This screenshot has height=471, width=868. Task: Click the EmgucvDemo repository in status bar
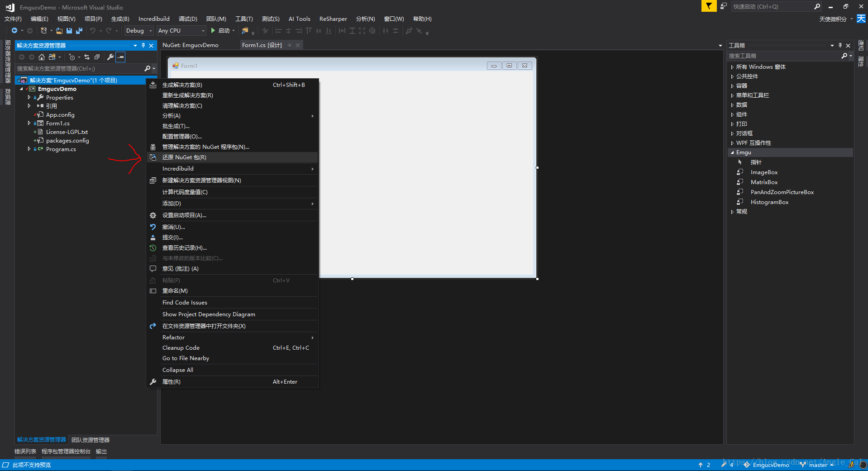coord(767,465)
